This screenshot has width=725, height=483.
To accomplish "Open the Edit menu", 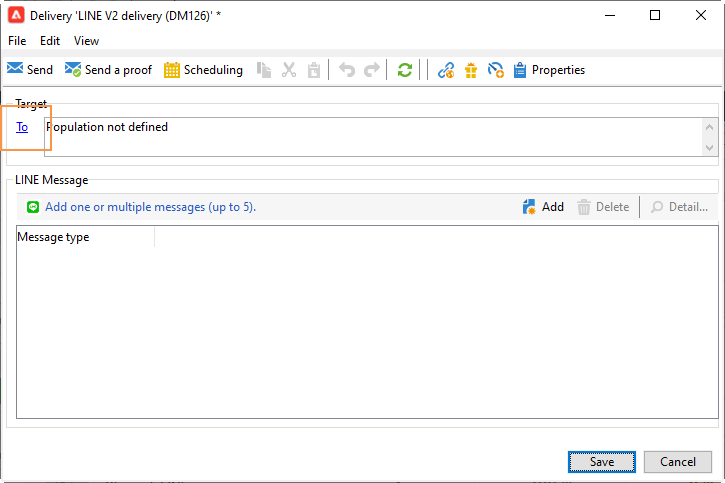I will tap(50, 41).
